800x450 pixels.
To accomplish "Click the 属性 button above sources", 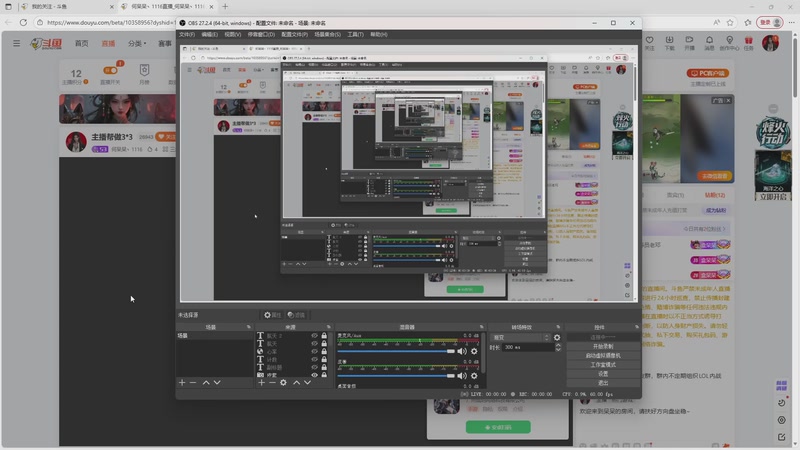I will pos(272,315).
